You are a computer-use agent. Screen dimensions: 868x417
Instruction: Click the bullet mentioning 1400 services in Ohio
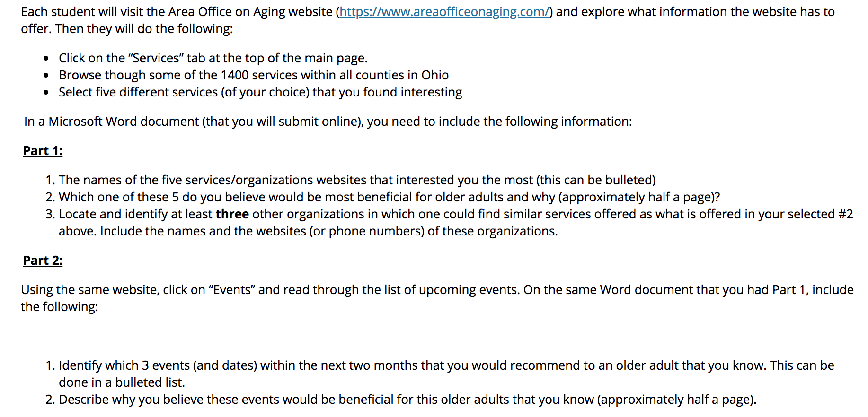254,75
